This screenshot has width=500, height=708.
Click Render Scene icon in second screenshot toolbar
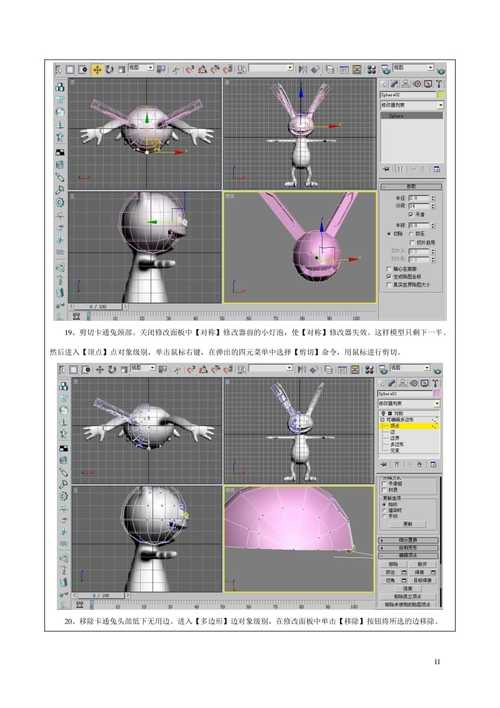pyautogui.click(x=383, y=370)
